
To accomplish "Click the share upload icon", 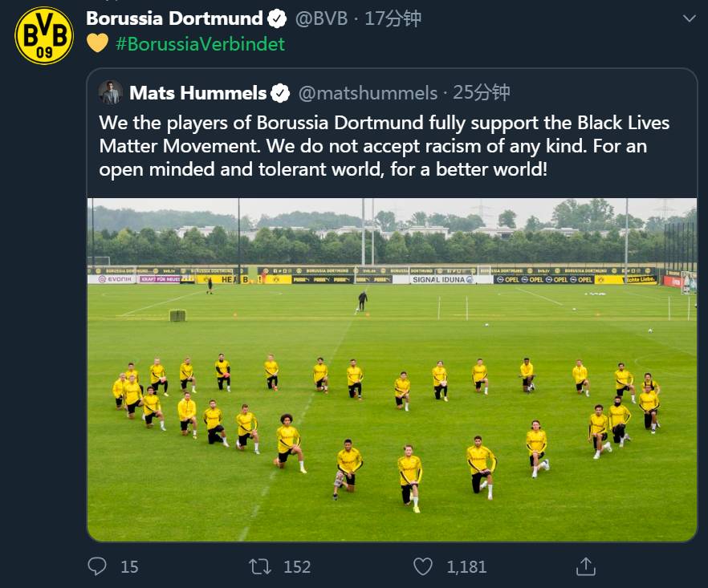I will tap(586, 566).
